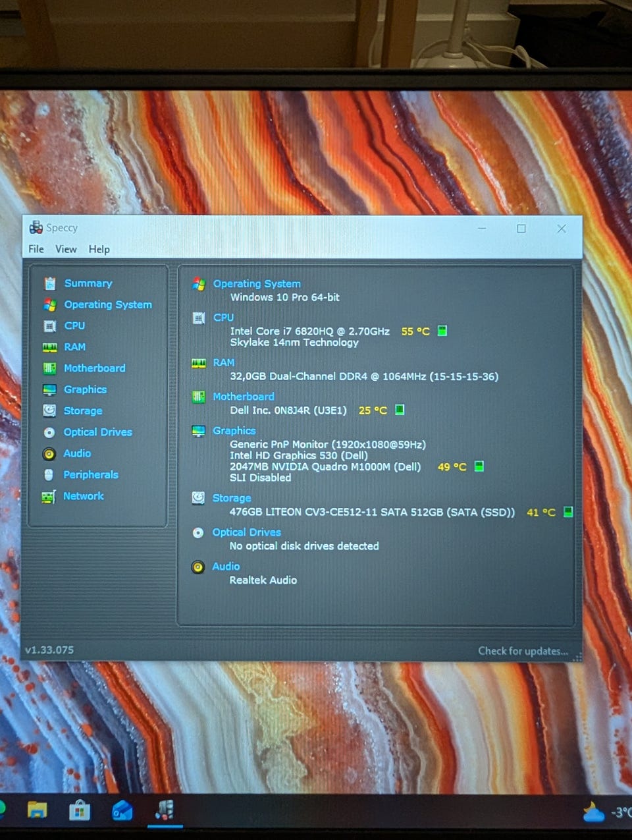Click Check for updates link

(523, 651)
